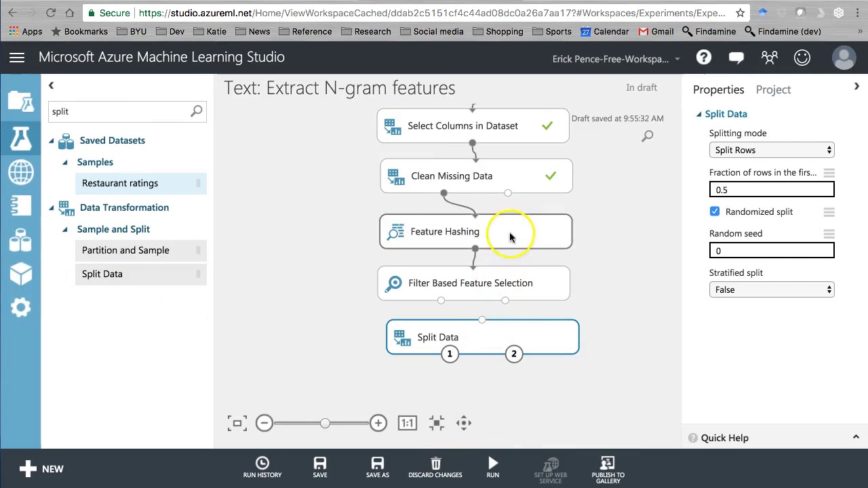This screenshot has width=868, height=488.
Task: Collapse the properties pane right arrow
Action: click(856, 86)
